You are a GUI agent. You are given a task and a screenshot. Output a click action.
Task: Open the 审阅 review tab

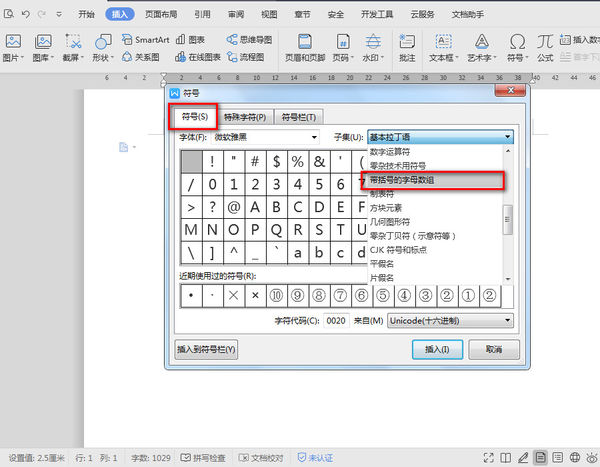point(236,15)
